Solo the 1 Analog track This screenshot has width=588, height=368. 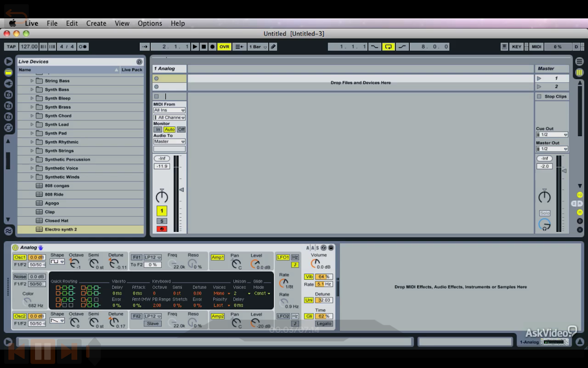click(x=162, y=221)
